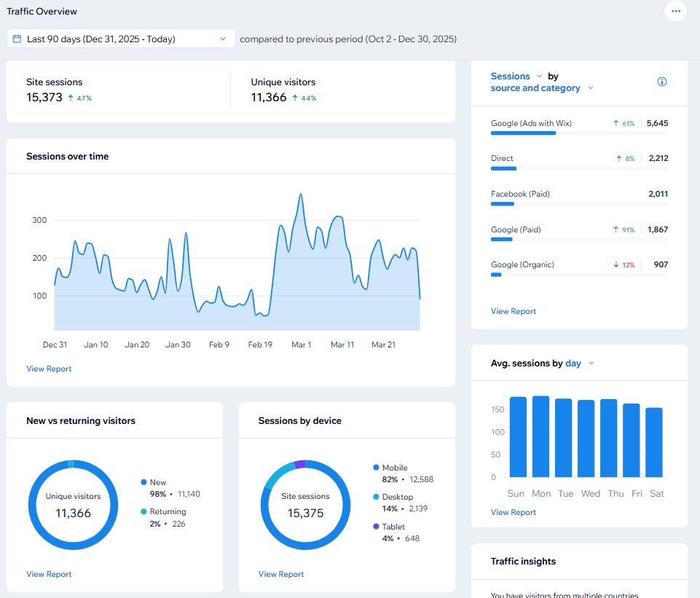Click the Google (Ads with Wix) progress bar
Screen dimensions: 700x598
click(580, 133)
